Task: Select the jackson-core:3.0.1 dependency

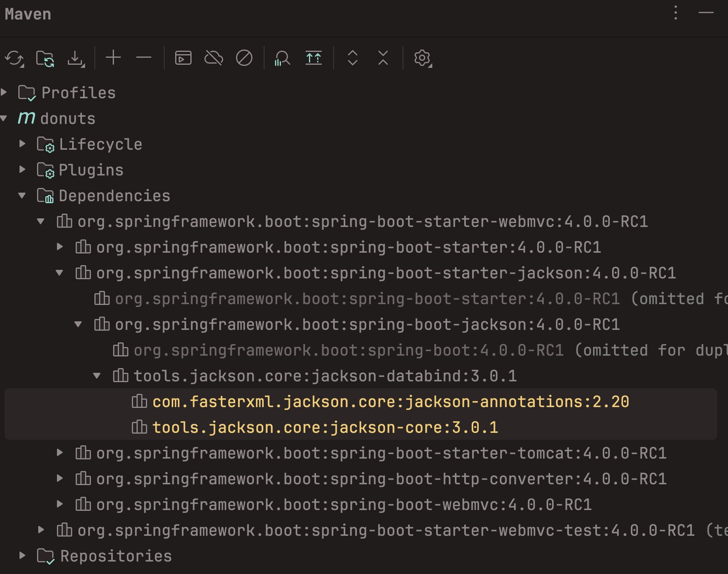Action: click(325, 427)
